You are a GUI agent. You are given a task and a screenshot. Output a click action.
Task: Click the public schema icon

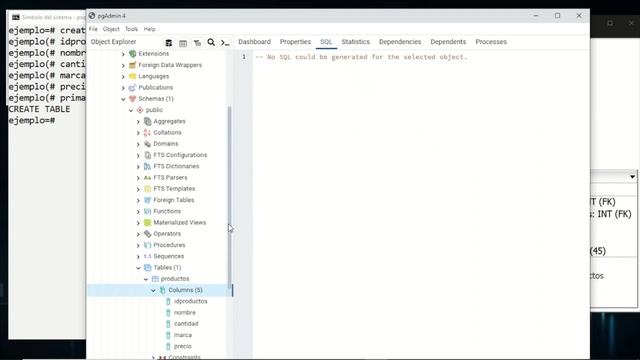click(140, 110)
